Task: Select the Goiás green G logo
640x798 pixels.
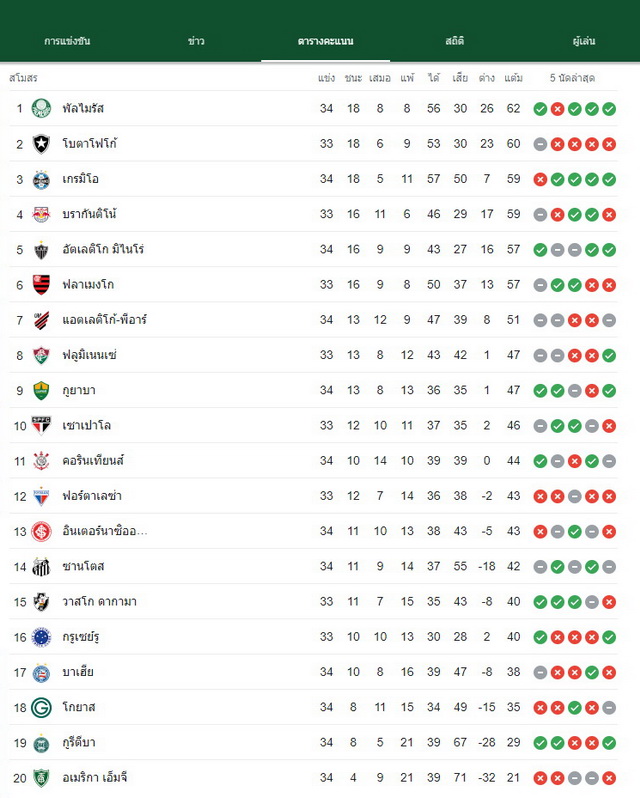Action: pyautogui.click(x=41, y=707)
